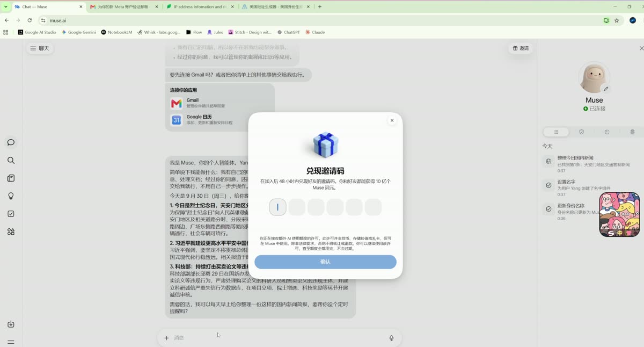Screen dimensions: 644x347
Task: Connect the Gmail app
Action: (x=220, y=103)
